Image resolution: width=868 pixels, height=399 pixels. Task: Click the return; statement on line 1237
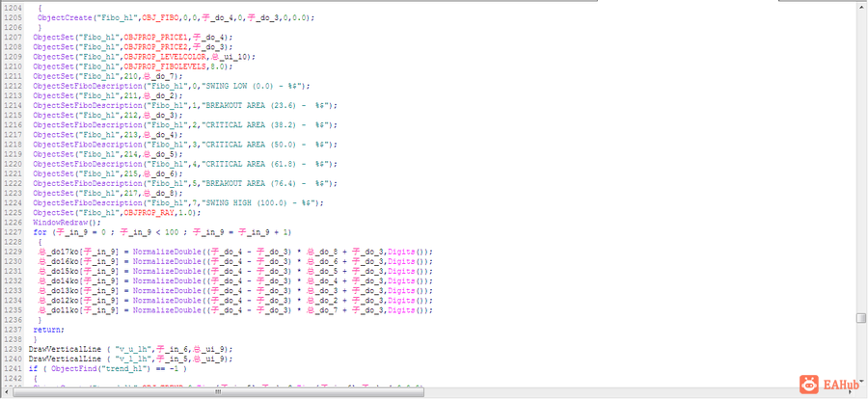[x=49, y=330]
